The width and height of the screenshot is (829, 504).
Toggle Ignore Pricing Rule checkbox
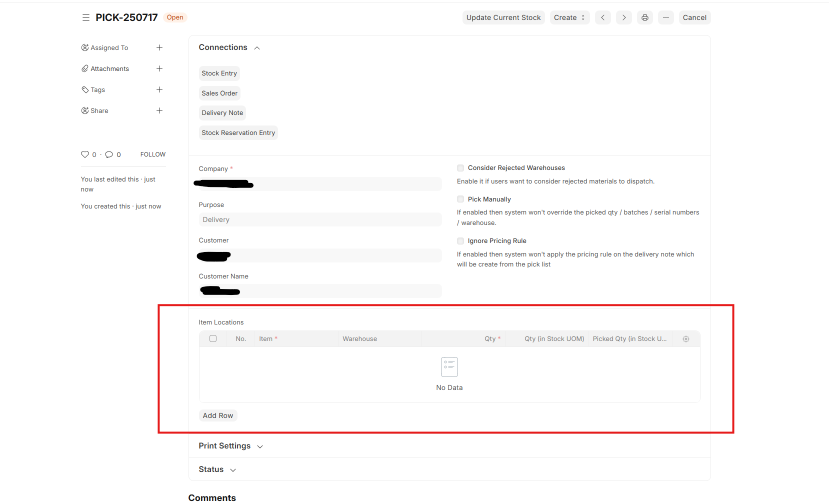tap(460, 241)
